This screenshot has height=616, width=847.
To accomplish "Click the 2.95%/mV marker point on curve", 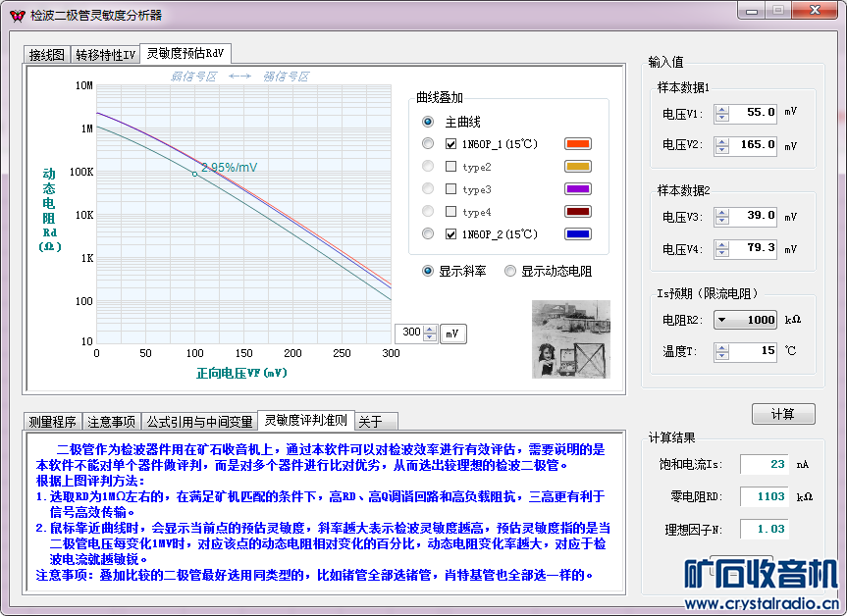I will click(194, 174).
